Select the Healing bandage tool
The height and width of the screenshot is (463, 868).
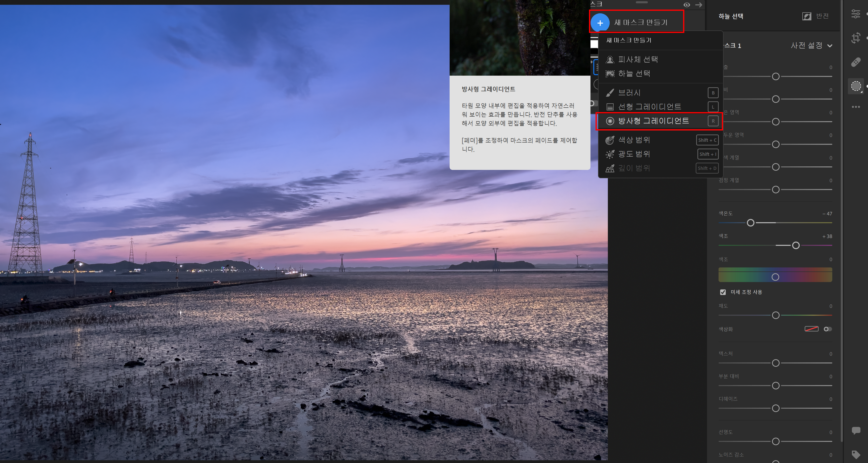(855, 62)
